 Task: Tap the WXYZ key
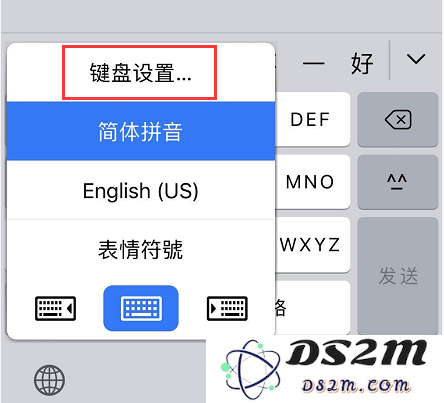tap(312, 245)
